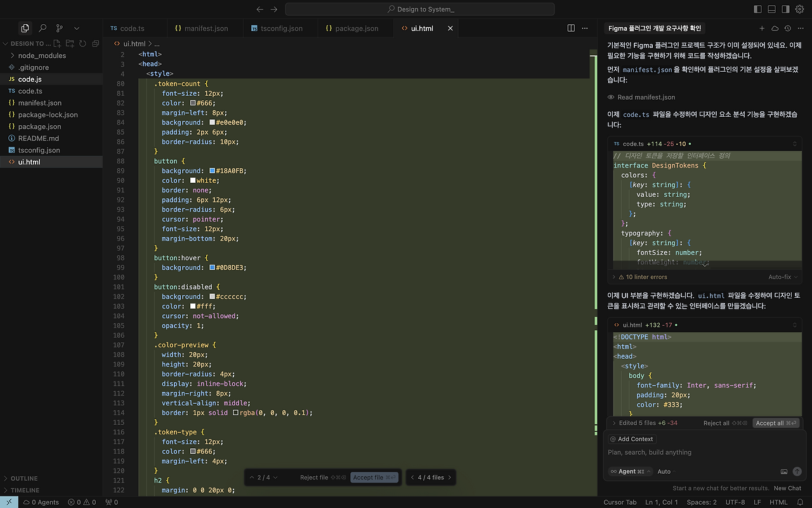Screen dimensions: 812x508
Task: Refresh the explorer file tree
Action: pyautogui.click(x=82, y=43)
